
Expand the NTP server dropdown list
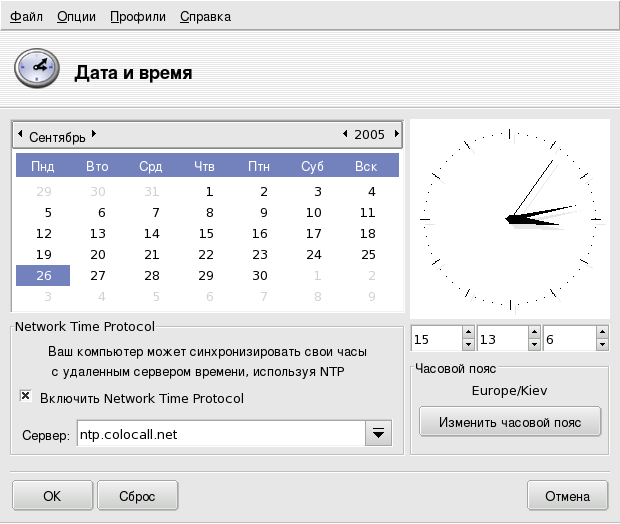click(378, 433)
